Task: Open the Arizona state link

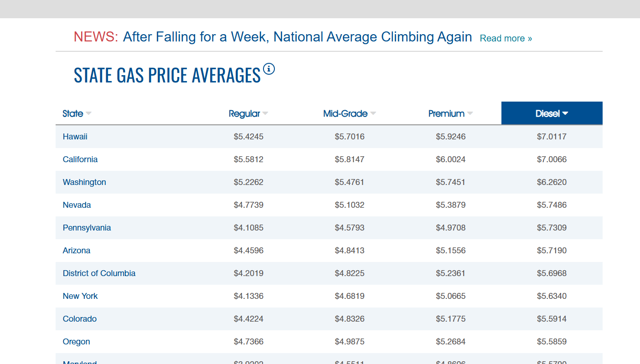Action: click(x=77, y=251)
